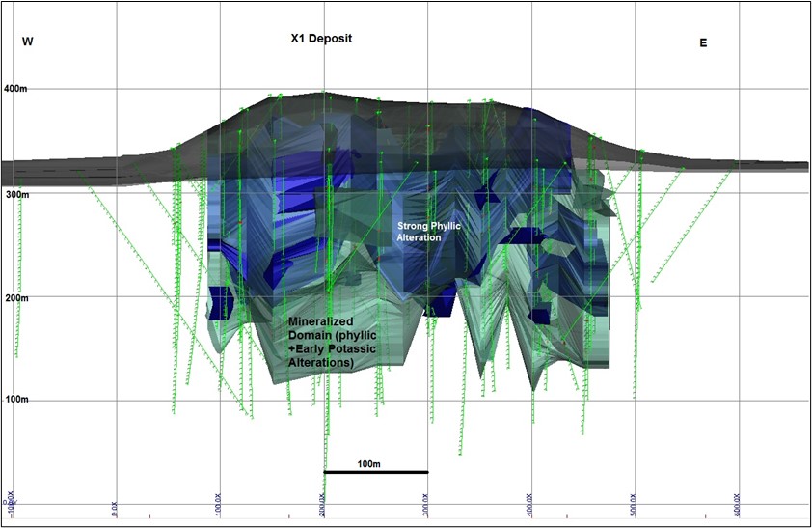This screenshot has width=812, height=528.
Task: Click the -100.0X easting axis label
Action: (x=12, y=505)
